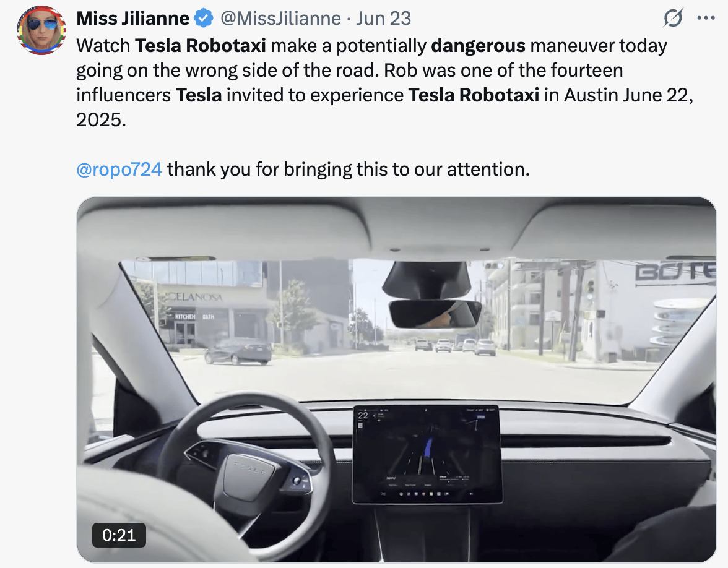The height and width of the screenshot is (568, 728).
Task: Open the @MissJilianne handle link
Action: [x=280, y=19]
